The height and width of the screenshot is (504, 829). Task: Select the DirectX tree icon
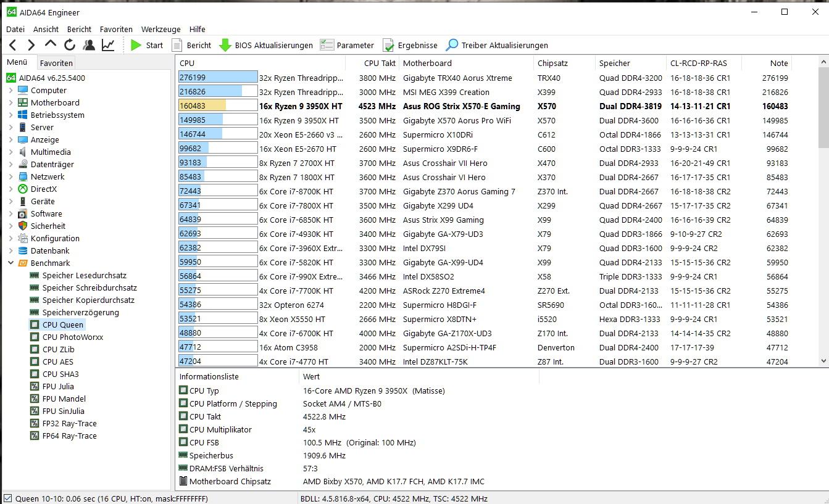23,189
